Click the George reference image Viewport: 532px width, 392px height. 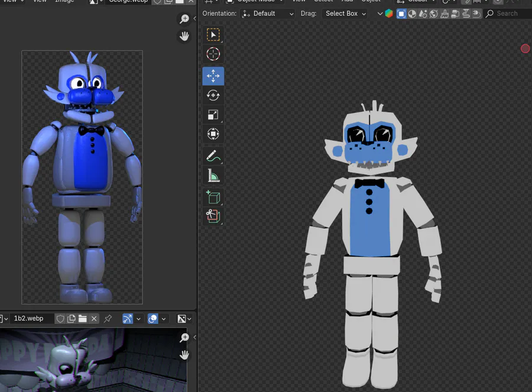(x=82, y=177)
